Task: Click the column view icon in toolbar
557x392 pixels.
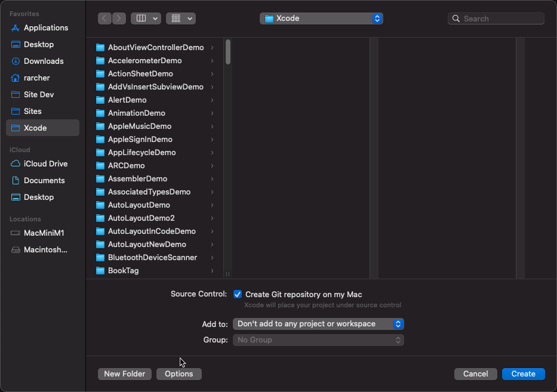Action: (x=141, y=18)
